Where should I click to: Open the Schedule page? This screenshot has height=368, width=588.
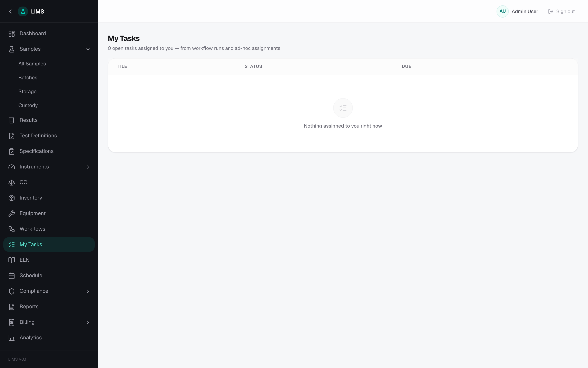pos(49,276)
